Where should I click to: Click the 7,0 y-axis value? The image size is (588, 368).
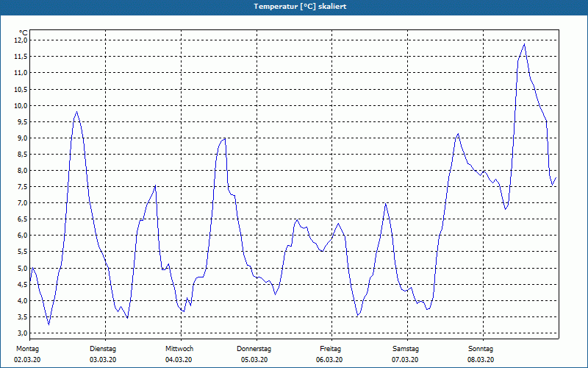coord(22,203)
